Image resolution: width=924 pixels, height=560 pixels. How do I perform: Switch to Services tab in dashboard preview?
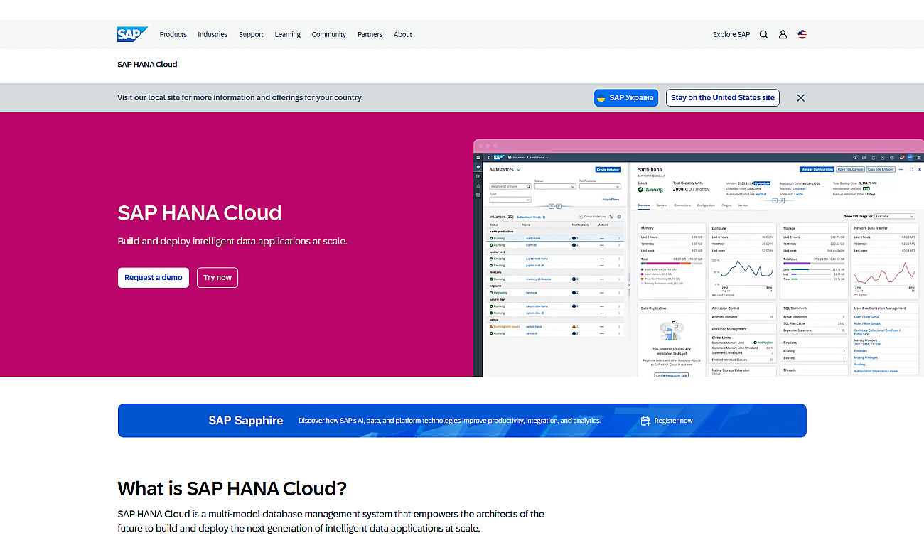coord(662,205)
